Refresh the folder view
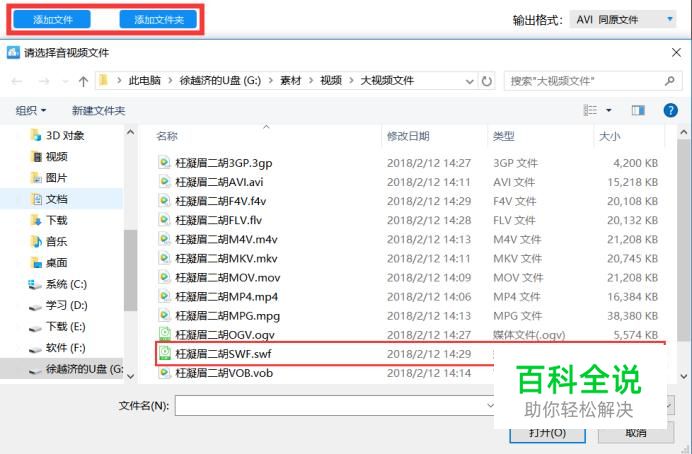This screenshot has width=692, height=454. click(x=486, y=81)
